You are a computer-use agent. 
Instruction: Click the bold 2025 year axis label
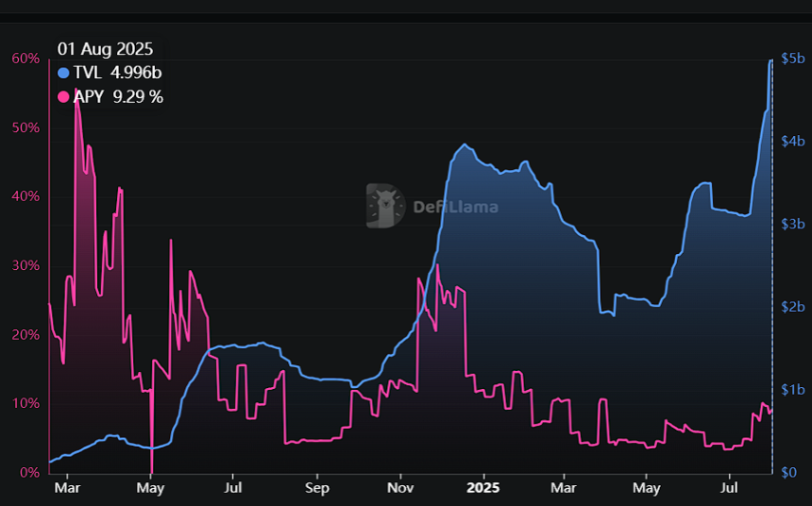point(483,488)
